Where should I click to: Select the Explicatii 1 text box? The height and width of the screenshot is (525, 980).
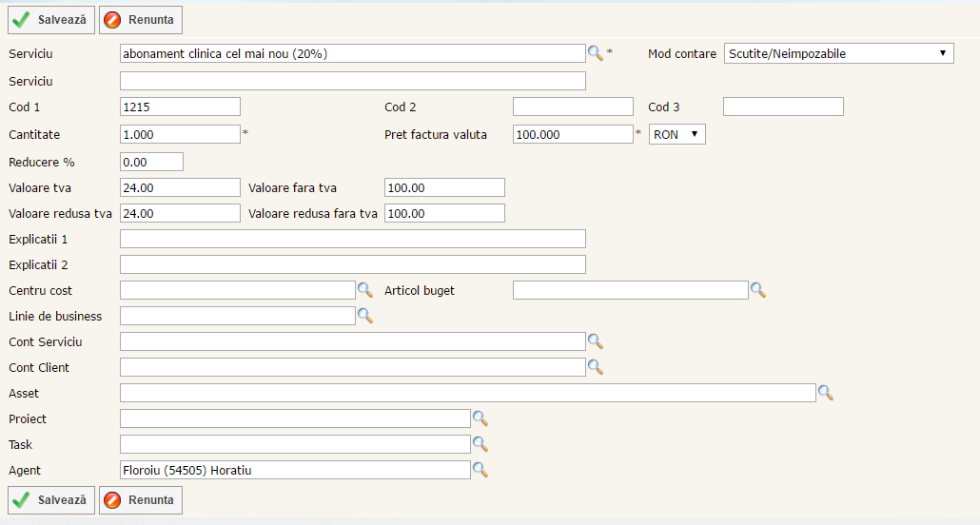tap(352, 239)
